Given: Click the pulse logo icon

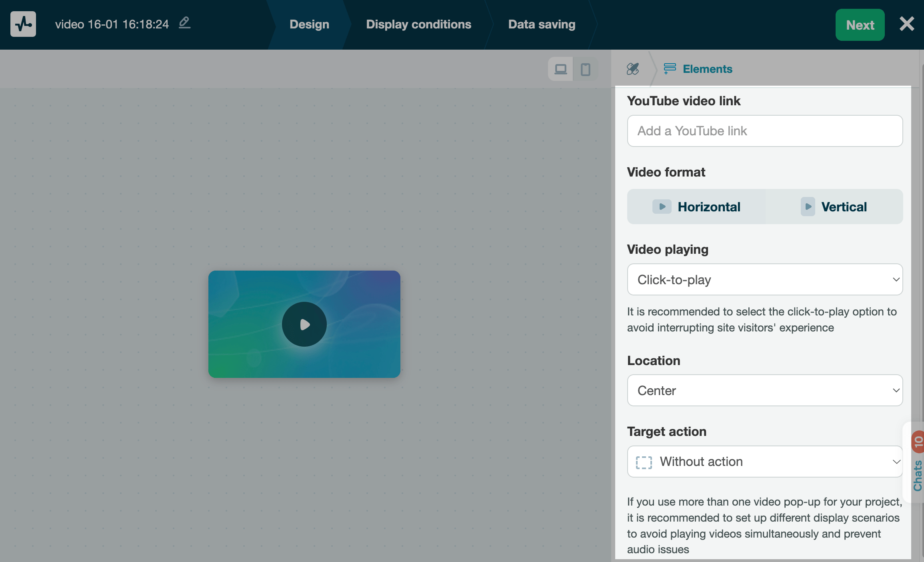Looking at the screenshot, I should pyautogui.click(x=23, y=24).
